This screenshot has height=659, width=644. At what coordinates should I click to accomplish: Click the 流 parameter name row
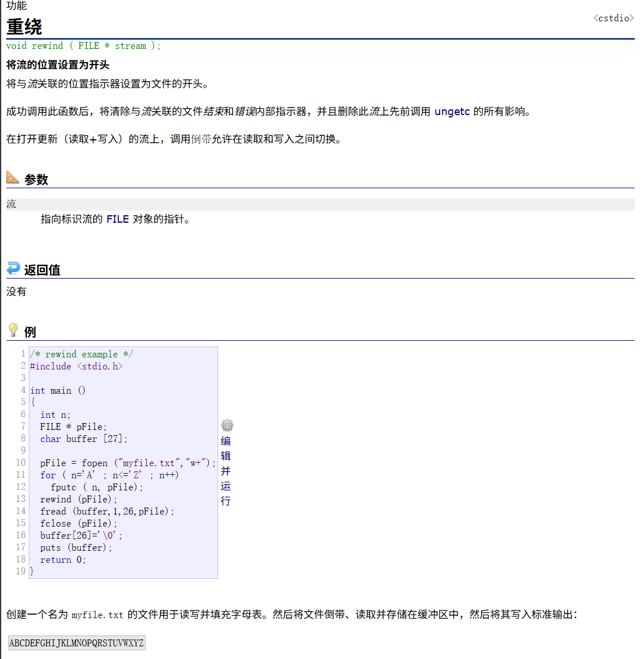click(321, 204)
